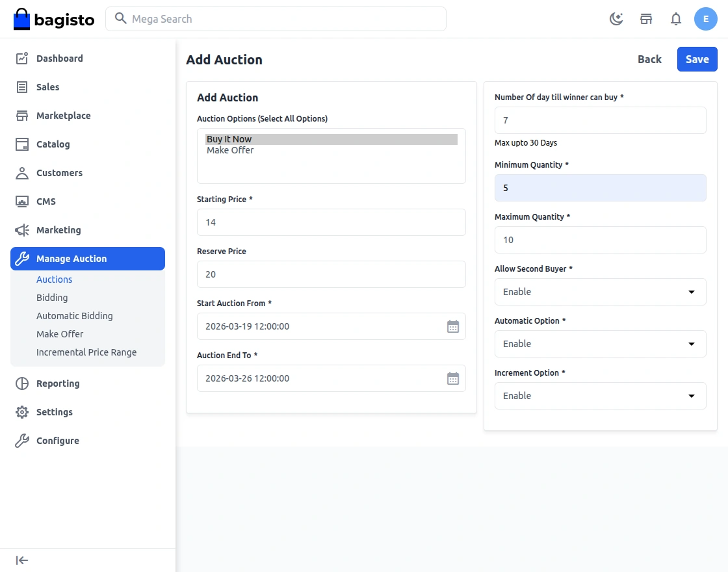
Task: Click the bagisto logo
Action: click(x=54, y=19)
